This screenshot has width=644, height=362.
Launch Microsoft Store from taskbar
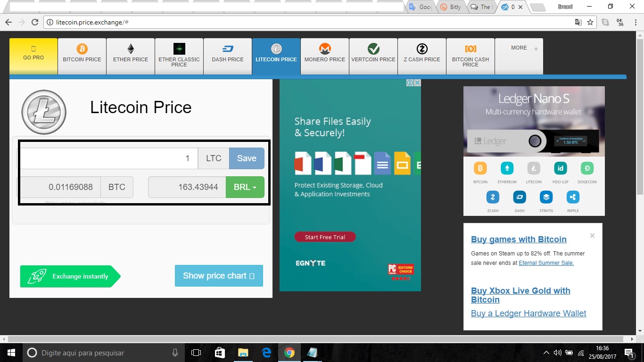point(220,353)
